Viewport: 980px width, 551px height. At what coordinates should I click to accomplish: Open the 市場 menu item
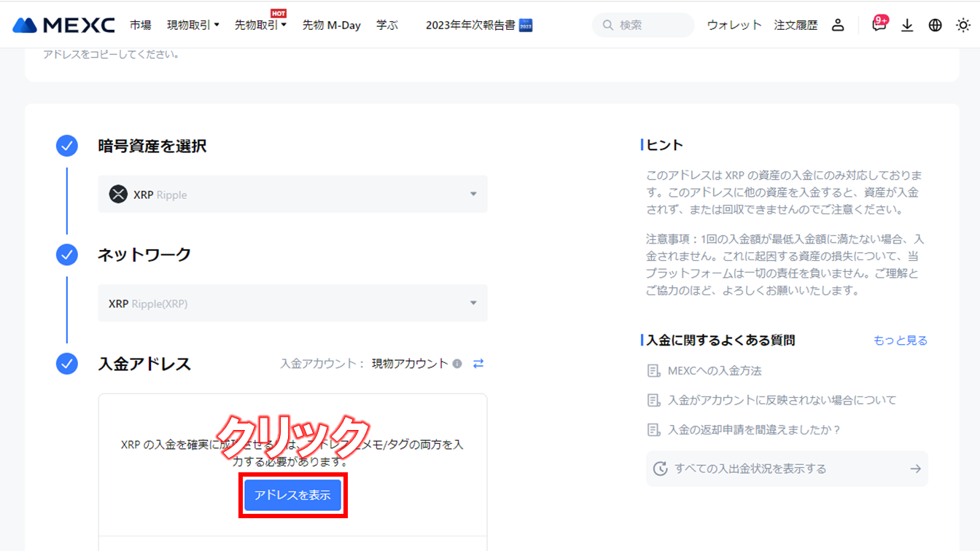[x=141, y=24]
